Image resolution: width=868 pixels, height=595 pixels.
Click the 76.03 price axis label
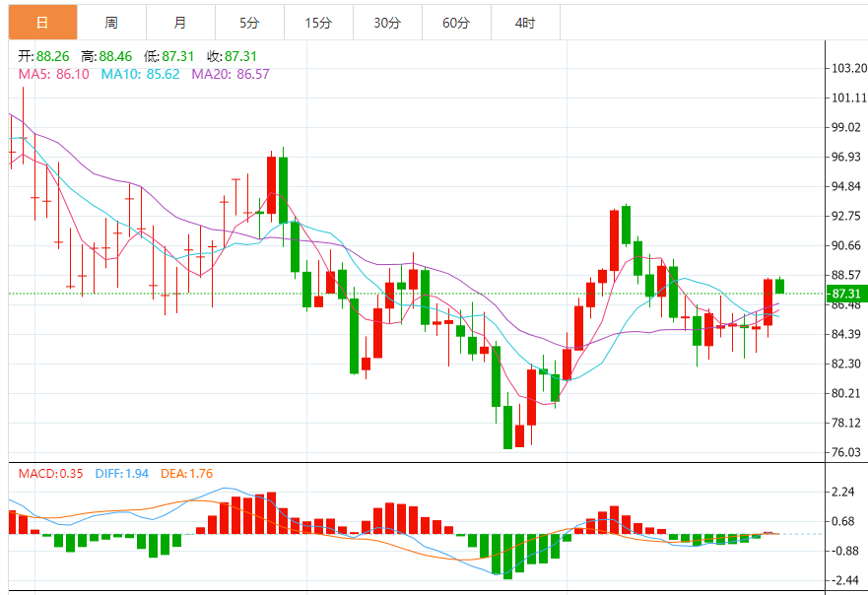point(846,452)
